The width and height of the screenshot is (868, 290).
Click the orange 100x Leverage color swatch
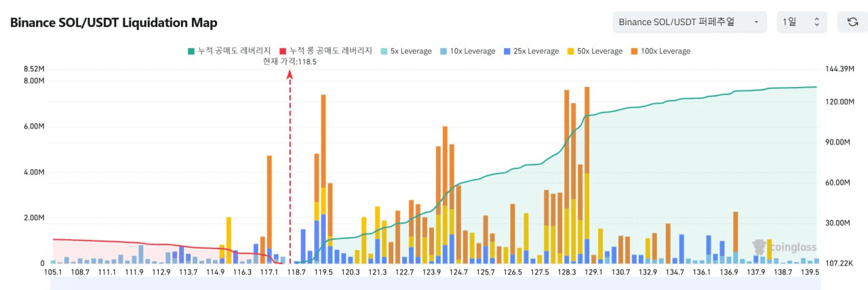pos(633,51)
